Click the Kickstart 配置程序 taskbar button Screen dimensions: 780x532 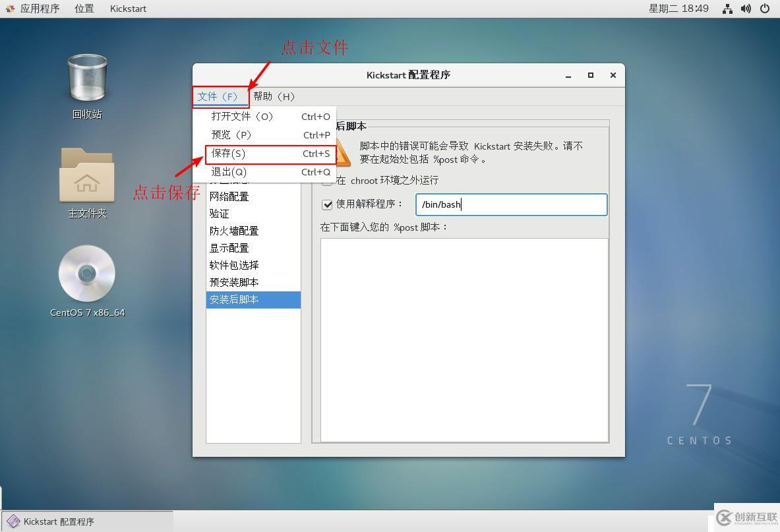click(x=88, y=521)
